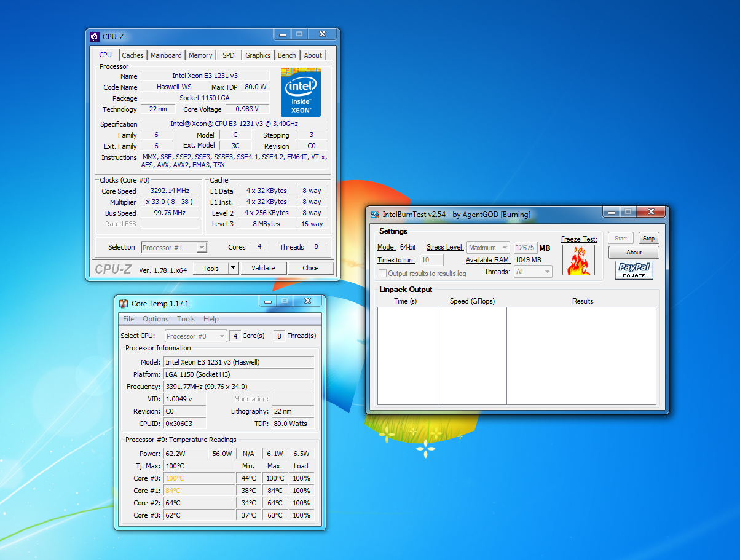Click the Core #3 62°C temperature reading
Screen dimensions: 740x560
click(x=199, y=515)
